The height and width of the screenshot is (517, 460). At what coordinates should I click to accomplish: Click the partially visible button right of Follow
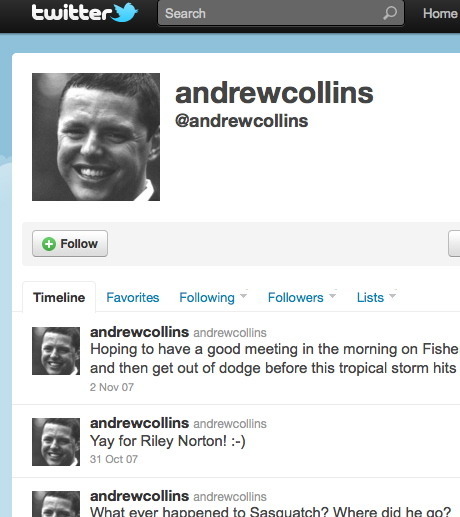click(454, 244)
